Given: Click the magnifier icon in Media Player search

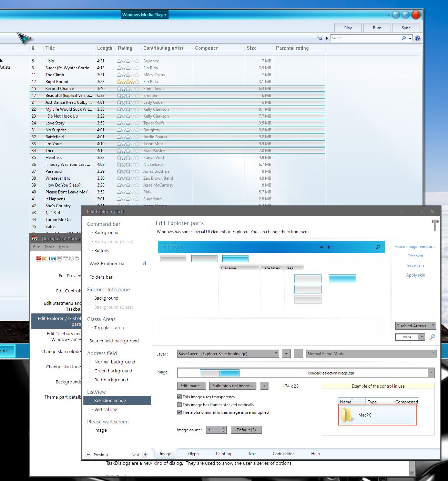Looking at the screenshot, I should [404, 38].
